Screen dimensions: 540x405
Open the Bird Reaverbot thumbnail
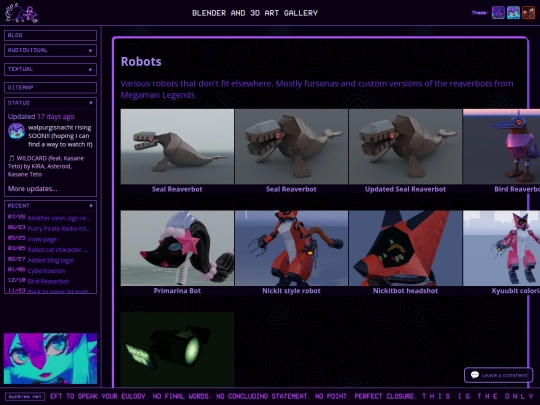pyautogui.click(x=501, y=146)
